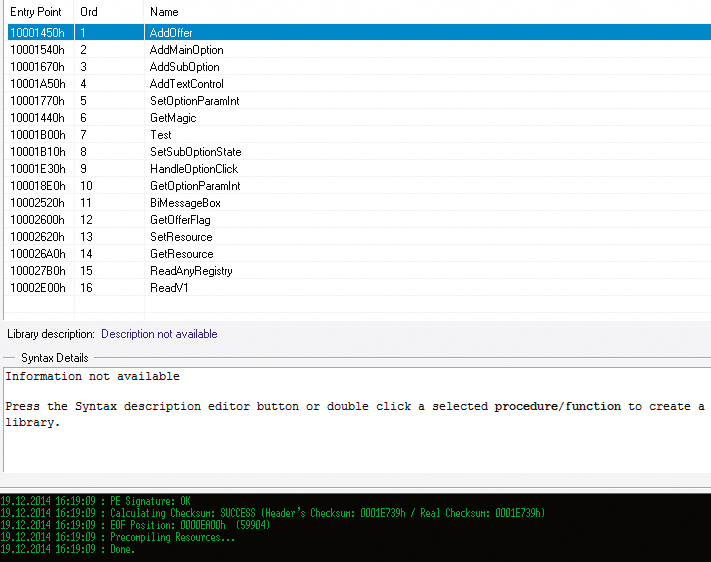Select the GetResource function row
The height and width of the screenshot is (562, 711).
click(x=181, y=254)
